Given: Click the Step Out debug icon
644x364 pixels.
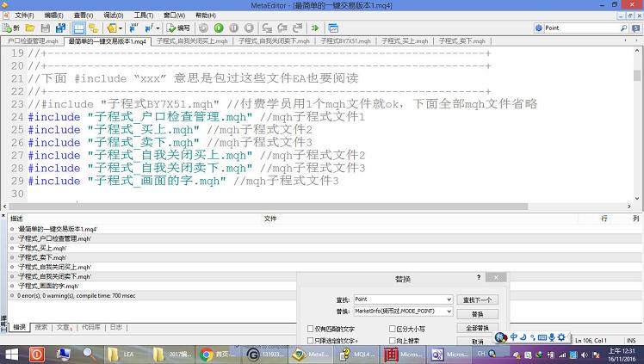Looking at the screenshot, I should [297, 28].
